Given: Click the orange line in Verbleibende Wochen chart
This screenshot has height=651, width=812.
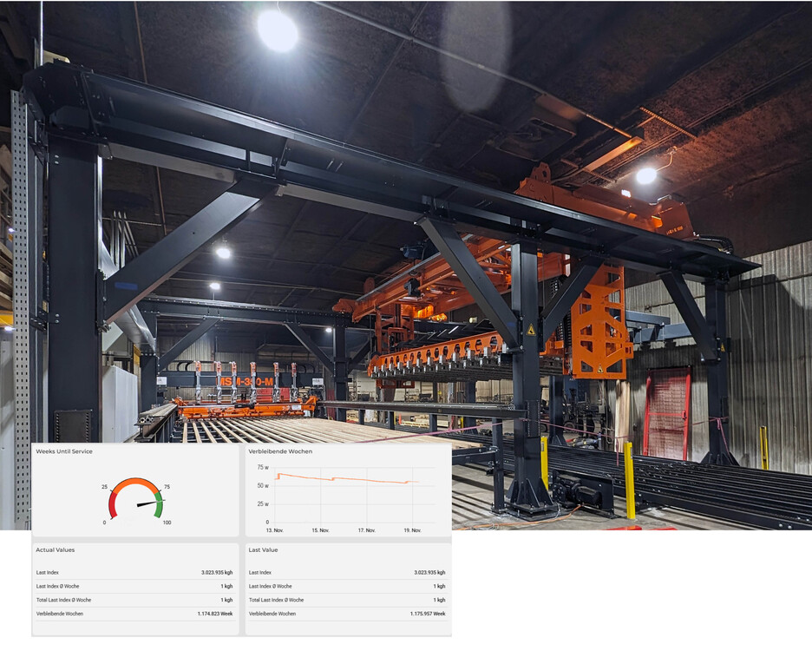Looking at the screenshot, I should click(346, 478).
